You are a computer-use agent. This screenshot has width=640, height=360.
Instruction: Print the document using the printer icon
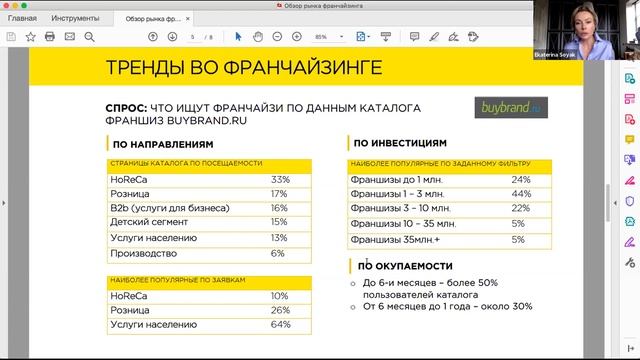[x=50, y=37]
